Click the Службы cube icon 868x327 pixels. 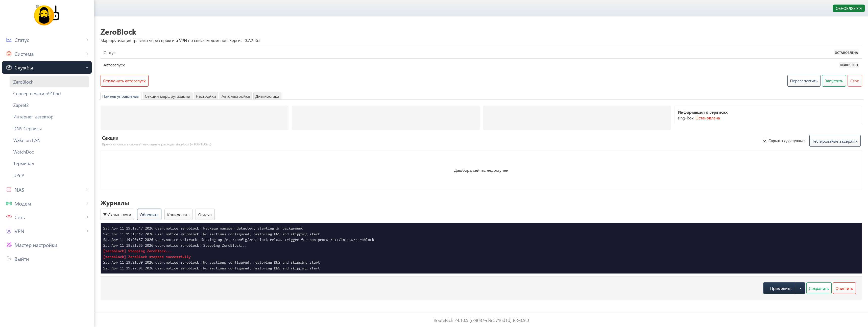(x=9, y=68)
